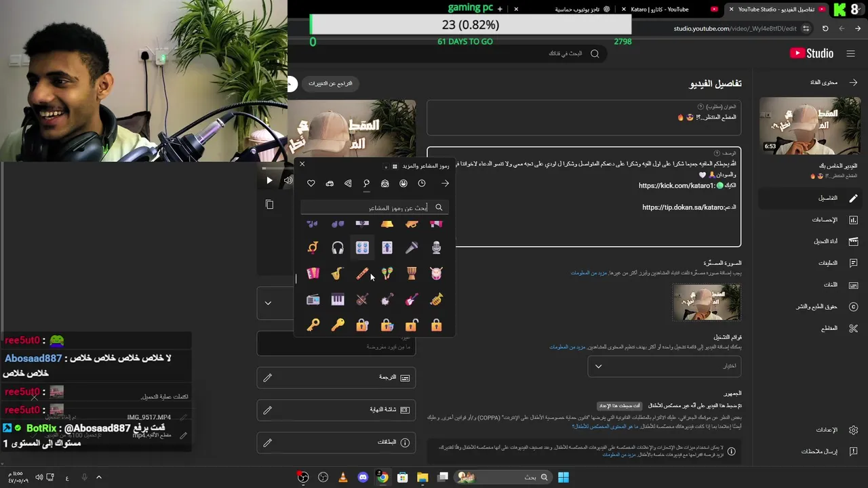Open VLC from the taskbar
The width and height of the screenshot is (868, 488).
coord(343,477)
